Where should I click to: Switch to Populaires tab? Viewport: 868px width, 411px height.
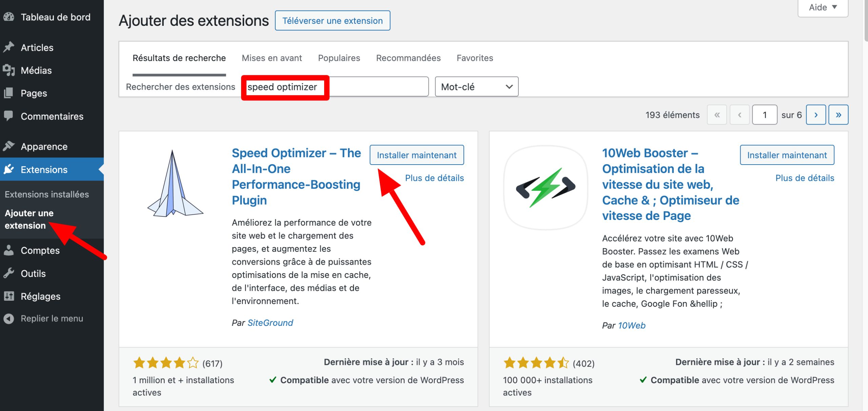point(339,58)
